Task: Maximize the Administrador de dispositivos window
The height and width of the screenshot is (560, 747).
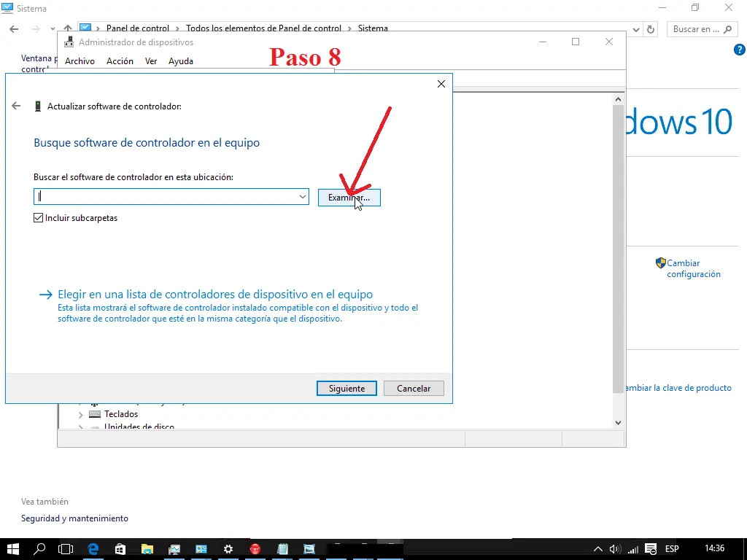Action: pos(576,42)
